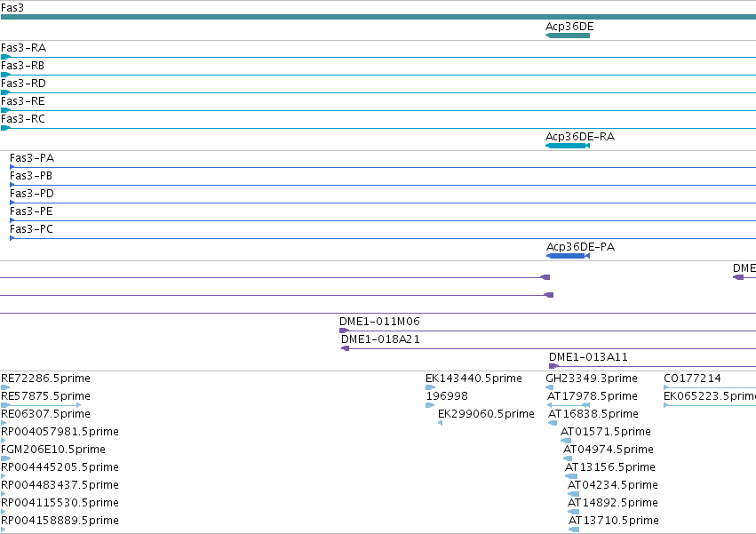Click the Fas3-RE transcript start arrow
Viewport: 756px width, 534px height.
(x=6, y=110)
